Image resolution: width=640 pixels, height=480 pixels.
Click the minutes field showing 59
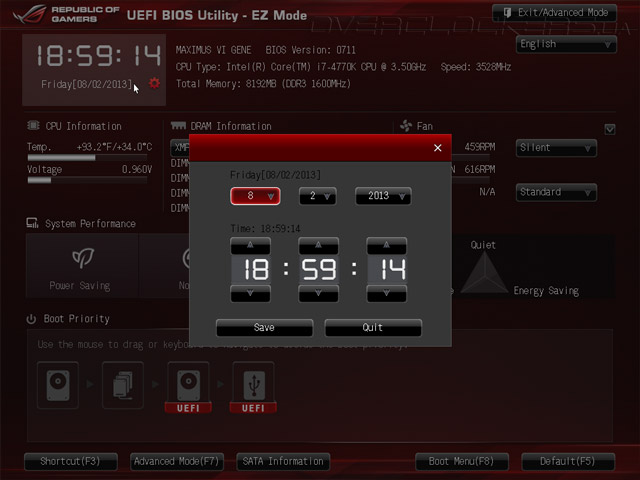[318, 269]
